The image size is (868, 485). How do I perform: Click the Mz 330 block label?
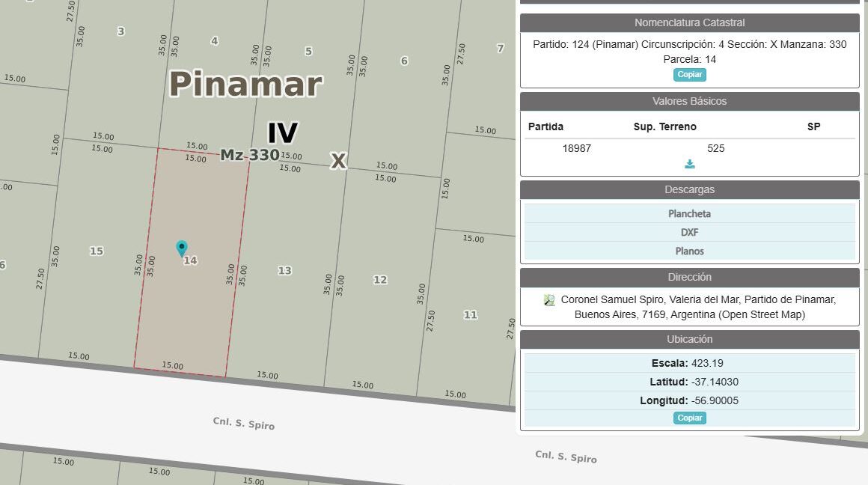pos(250,155)
